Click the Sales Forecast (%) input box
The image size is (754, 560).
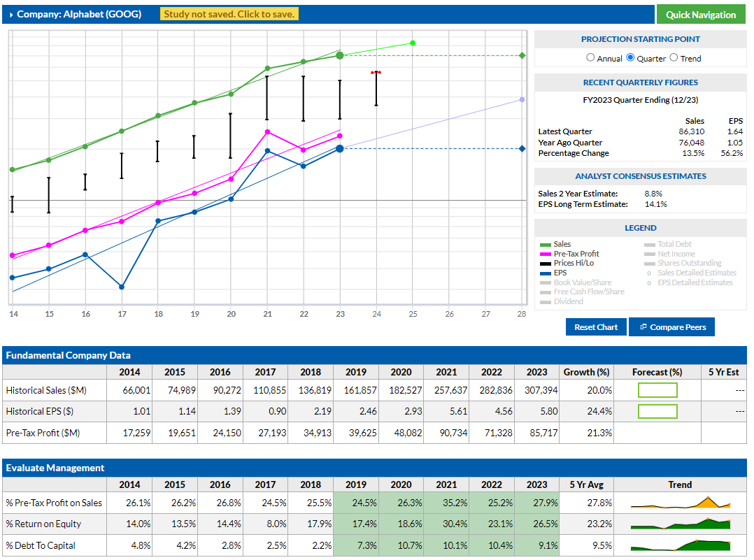pyautogui.click(x=657, y=390)
